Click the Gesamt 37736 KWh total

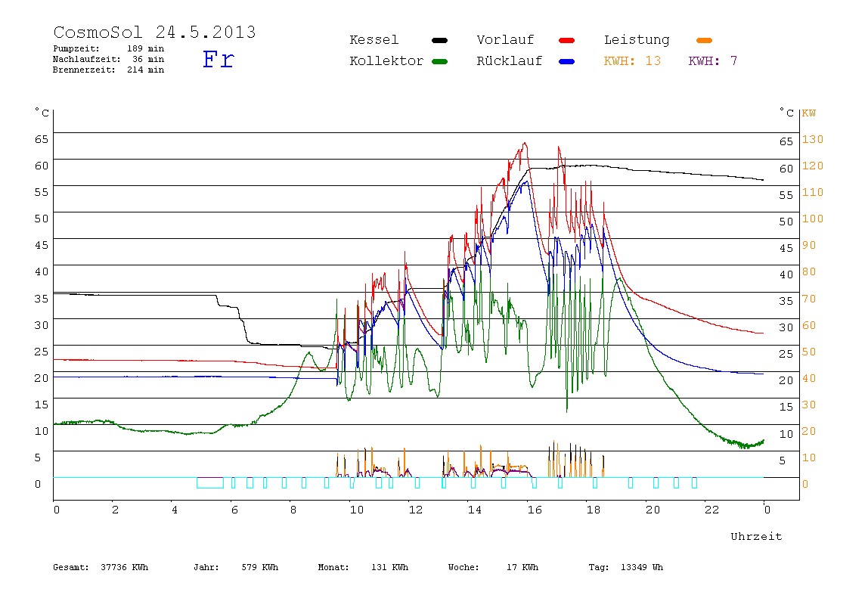(x=101, y=567)
